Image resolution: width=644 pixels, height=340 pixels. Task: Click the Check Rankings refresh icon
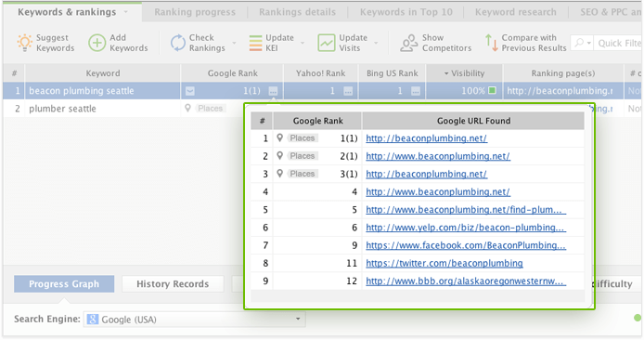pyautogui.click(x=178, y=43)
